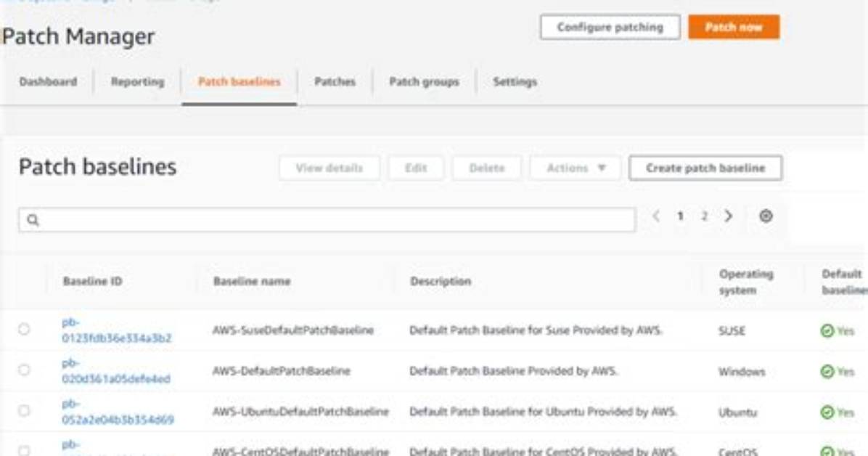Click the search magnifier icon
Image resolution: width=868 pixels, height=456 pixels.
33,220
